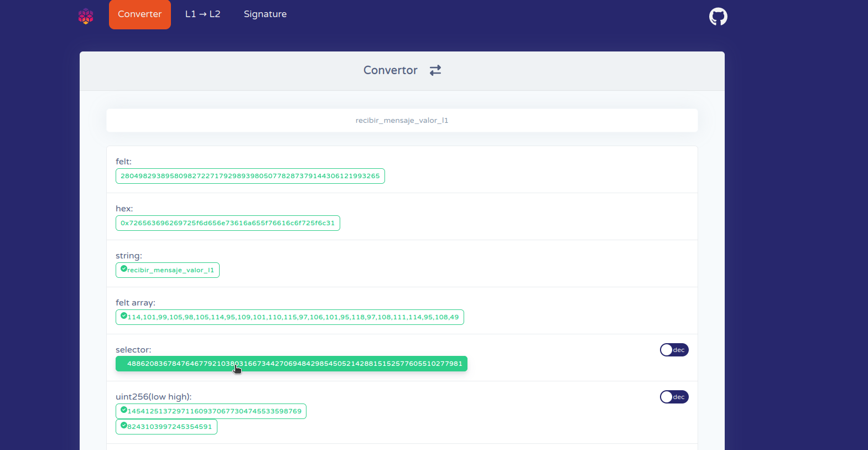868x450 pixels.
Task: Copy the hex value 0x726563696269725f...
Action: (228, 223)
